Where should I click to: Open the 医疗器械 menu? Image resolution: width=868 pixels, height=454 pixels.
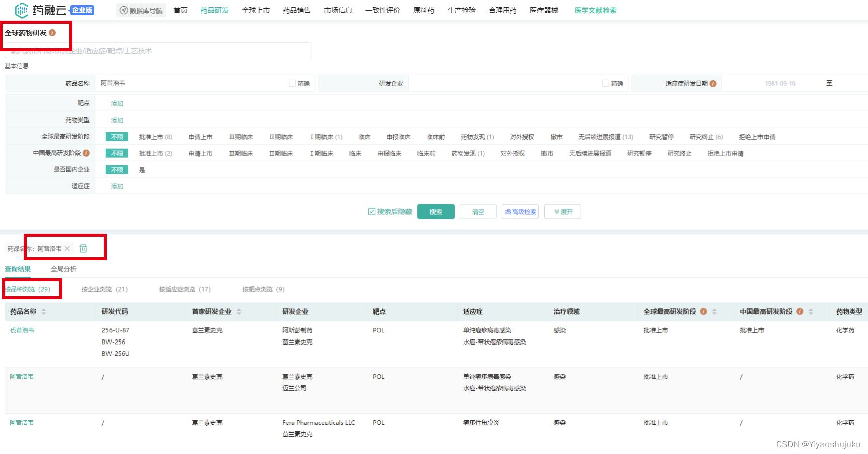(x=544, y=10)
